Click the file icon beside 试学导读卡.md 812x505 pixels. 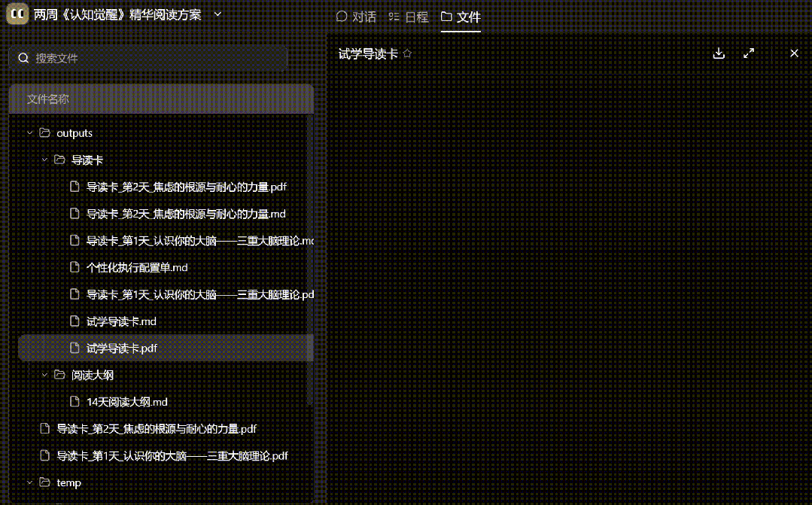point(75,321)
